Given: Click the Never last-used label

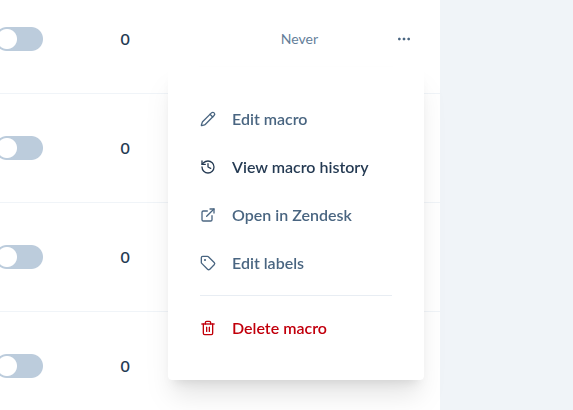Looking at the screenshot, I should click(299, 39).
